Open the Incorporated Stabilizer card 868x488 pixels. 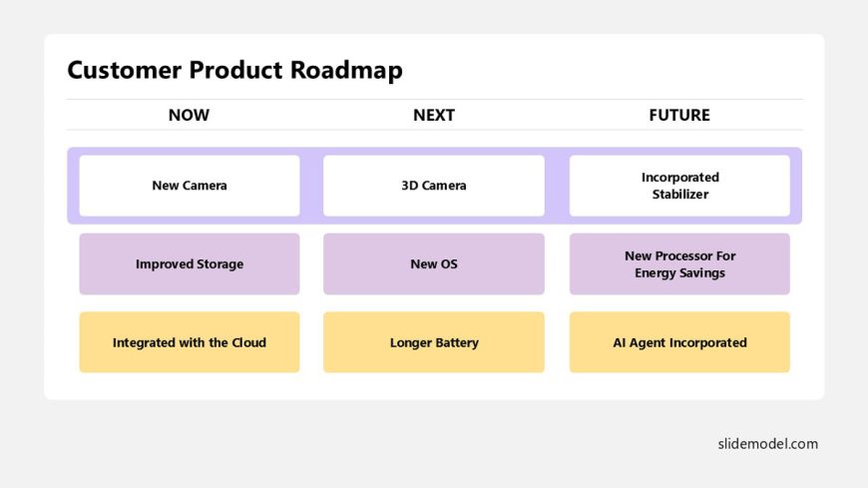tap(679, 186)
